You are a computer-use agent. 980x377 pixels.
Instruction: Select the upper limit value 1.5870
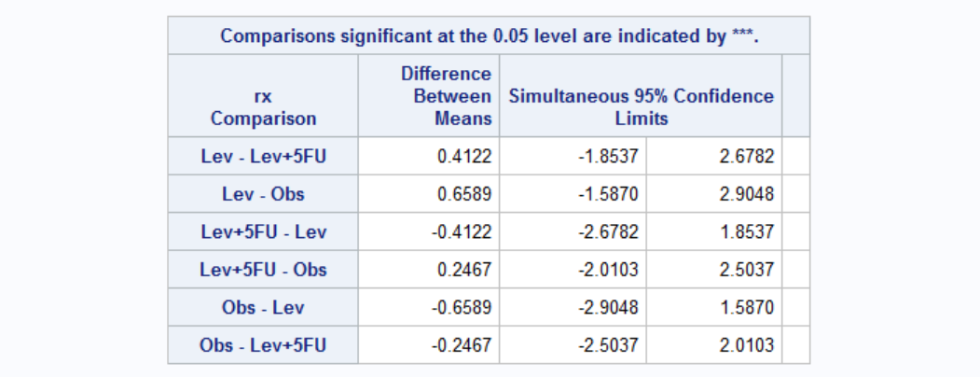tap(747, 307)
